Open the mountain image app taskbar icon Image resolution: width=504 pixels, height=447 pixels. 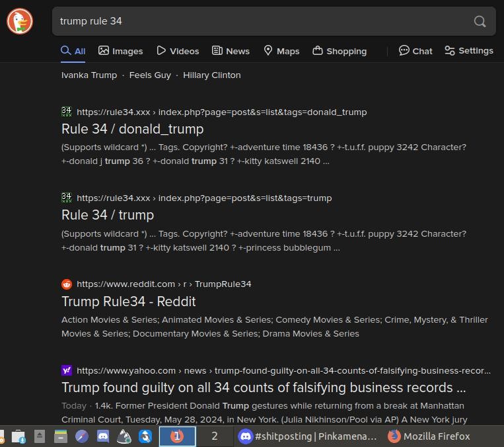point(124,436)
